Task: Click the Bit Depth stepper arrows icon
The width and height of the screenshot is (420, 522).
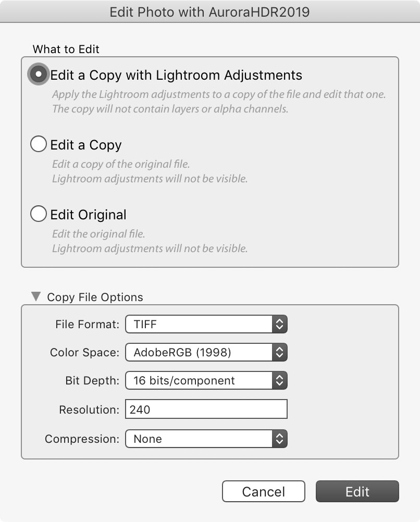Action: click(279, 380)
